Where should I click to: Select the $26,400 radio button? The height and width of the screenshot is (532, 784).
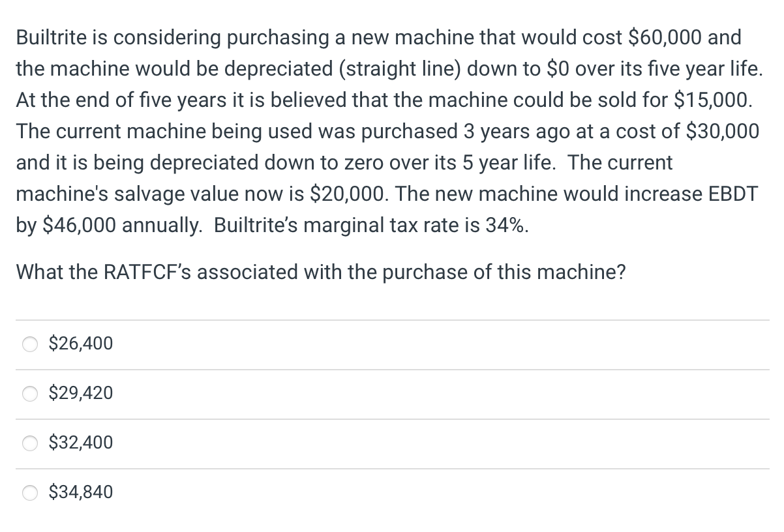[30, 344]
